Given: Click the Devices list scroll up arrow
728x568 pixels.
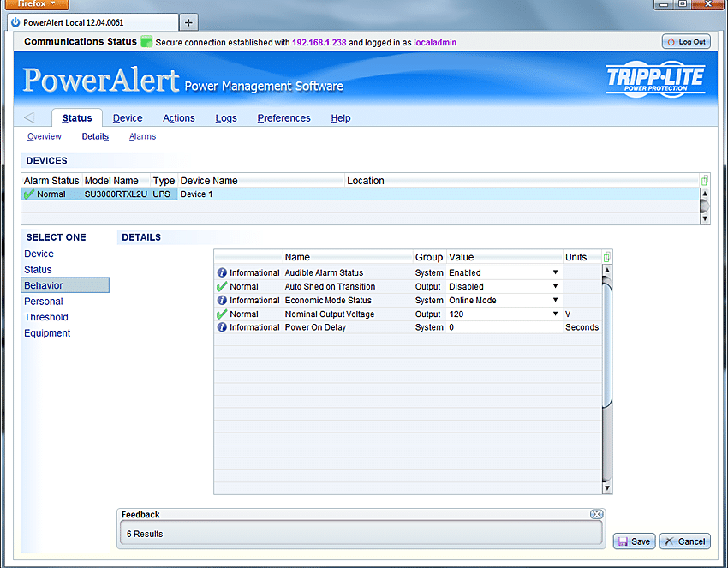Looking at the screenshot, I should click(705, 194).
